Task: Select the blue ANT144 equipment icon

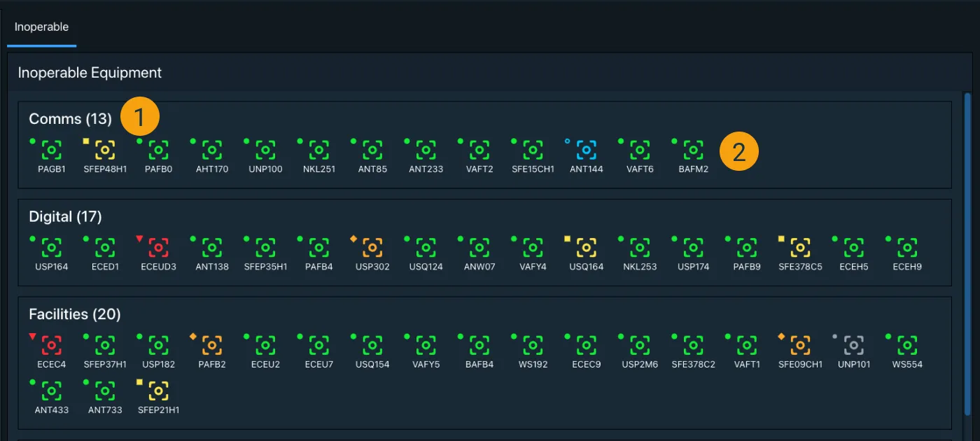Action: pyautogui.click(x=587, y=150)
